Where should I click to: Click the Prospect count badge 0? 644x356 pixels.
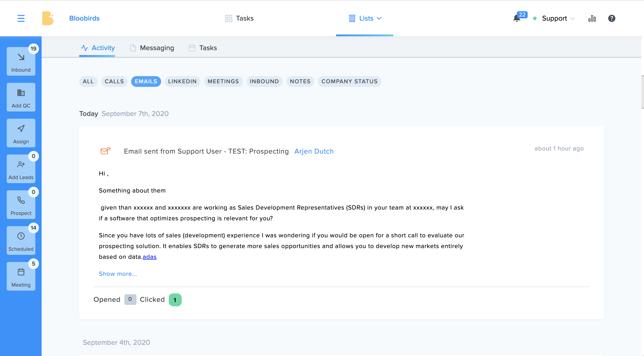34,192
